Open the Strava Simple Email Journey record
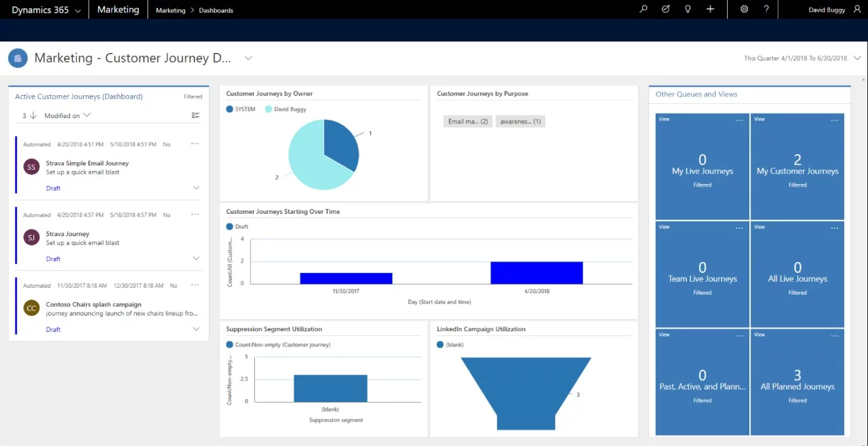The width and height of the screenshot is (868, 446). [87, 163]
